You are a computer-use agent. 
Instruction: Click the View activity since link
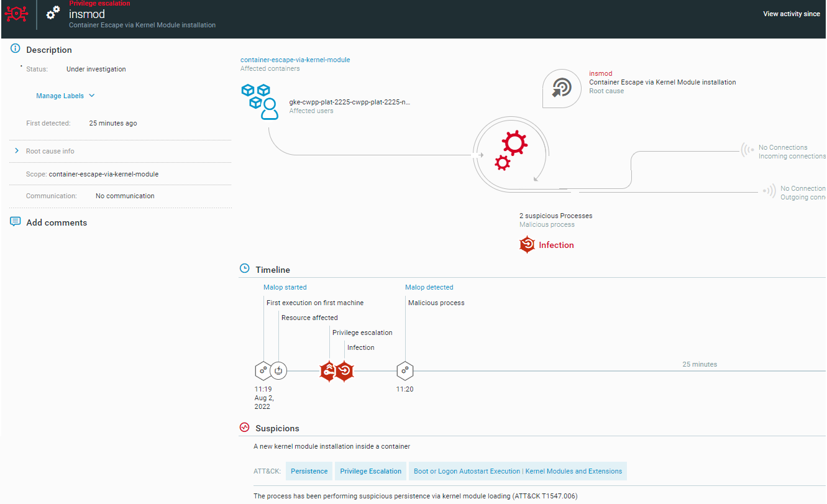(x=791, y=13)
